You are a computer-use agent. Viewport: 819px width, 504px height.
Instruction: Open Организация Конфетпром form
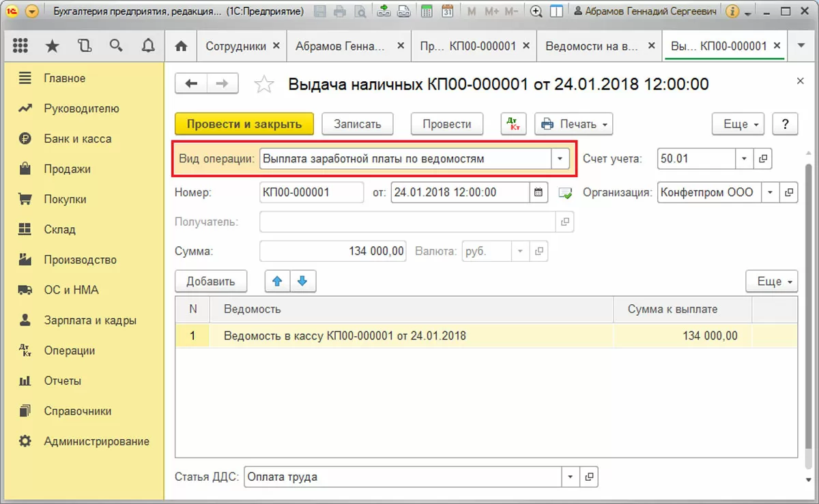point(789,192)
